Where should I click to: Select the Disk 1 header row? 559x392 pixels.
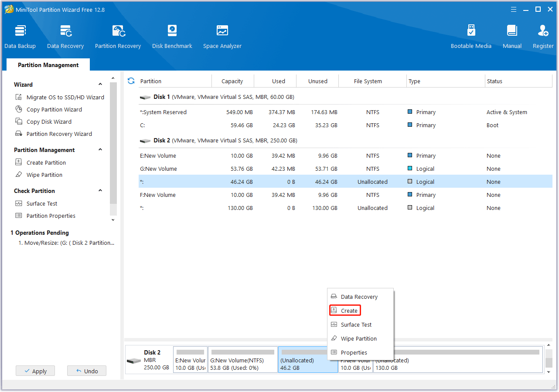click(345, 97)
